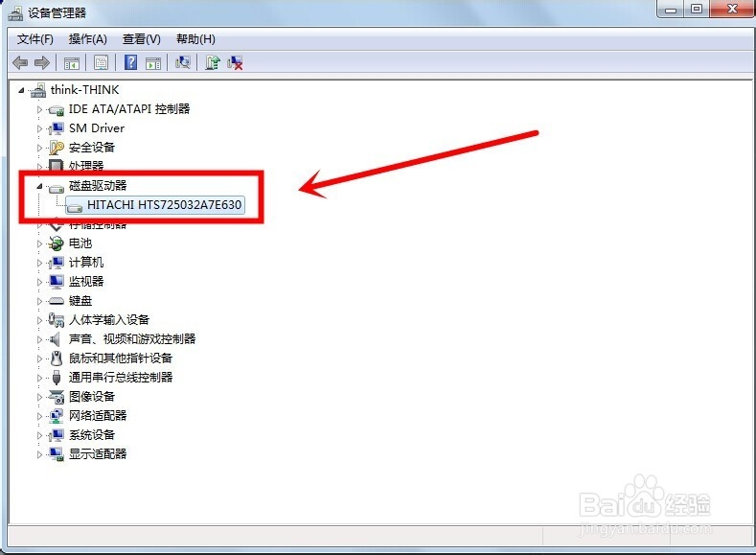This screenshot has height=555, width=756.
Task: Expand the 电池 node
Action: point(39,243)
